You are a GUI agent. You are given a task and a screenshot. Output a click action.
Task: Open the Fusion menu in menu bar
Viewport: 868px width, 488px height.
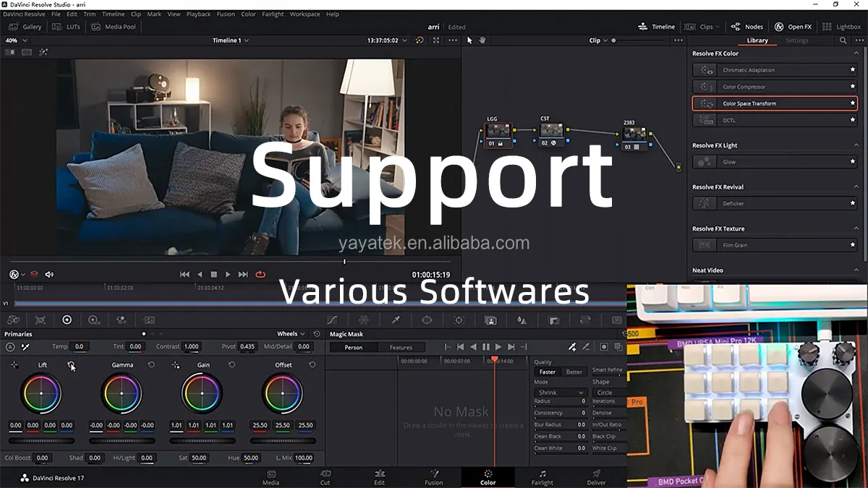[x=226, y=14]
